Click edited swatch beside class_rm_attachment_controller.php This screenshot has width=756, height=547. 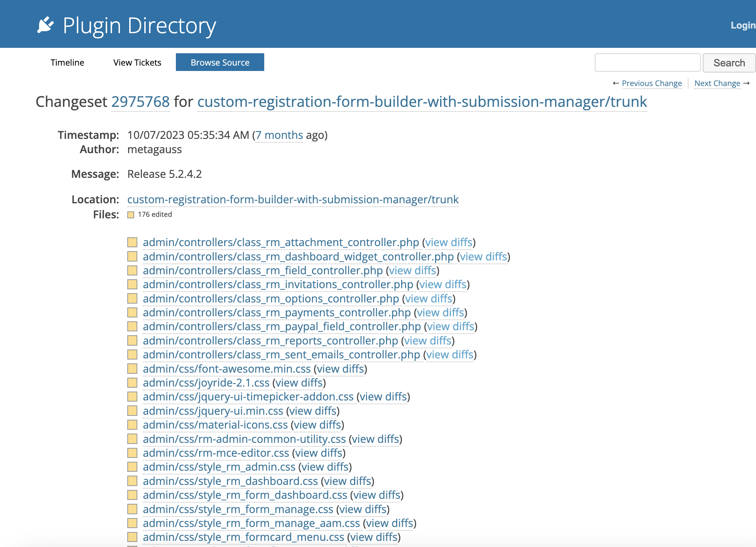(x=132, y=242)
